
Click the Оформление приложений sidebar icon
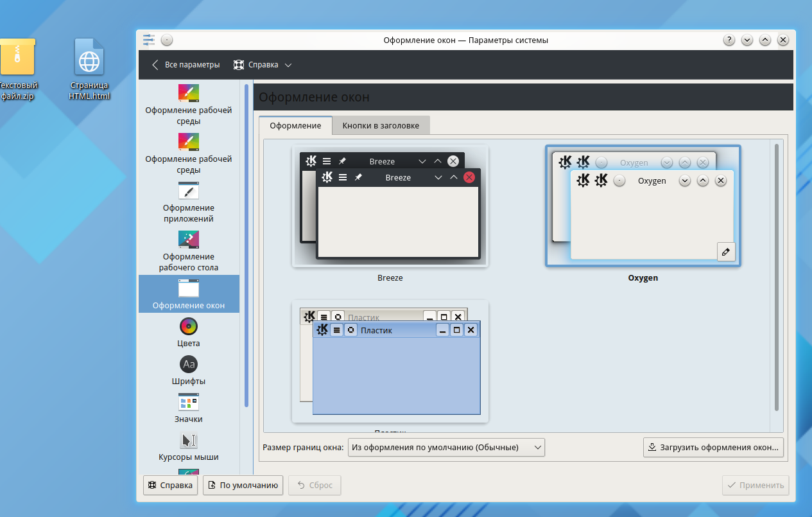[x=189, y=191]
